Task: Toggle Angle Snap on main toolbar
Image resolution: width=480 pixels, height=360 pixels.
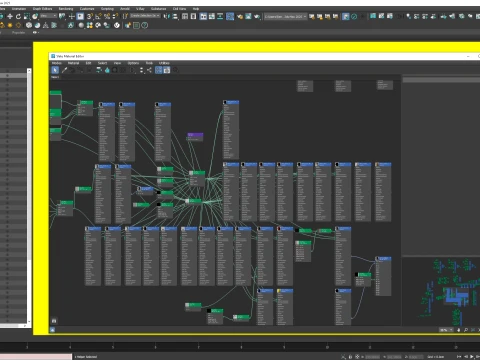Action: coord(98,16)
